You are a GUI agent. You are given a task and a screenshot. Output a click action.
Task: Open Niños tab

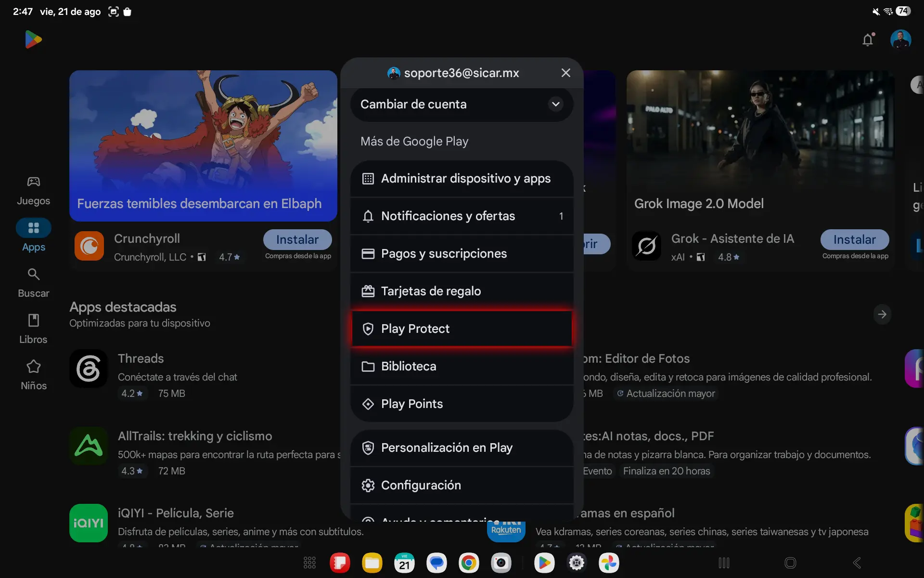click(x=34, y=376)
